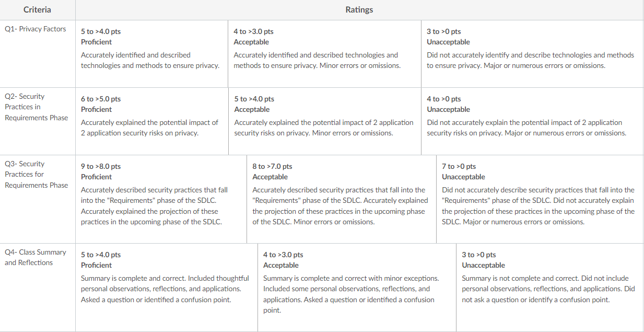Image resolution: width=644 pixels, height=332 pixels.
Task: Select Q3 Acceptable 8 to >7.0 pts rating
Action: 342,199
